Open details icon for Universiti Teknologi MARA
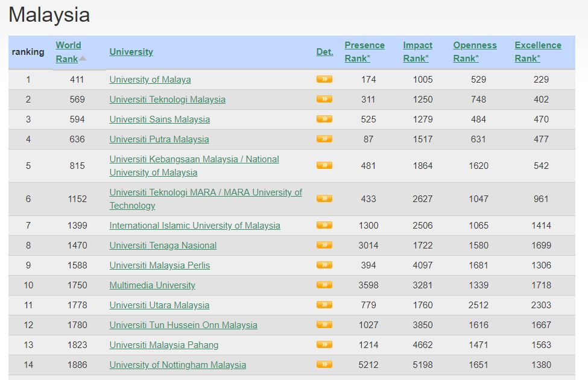588x380 pixels. pyautogui.click(x=324, y=198)
